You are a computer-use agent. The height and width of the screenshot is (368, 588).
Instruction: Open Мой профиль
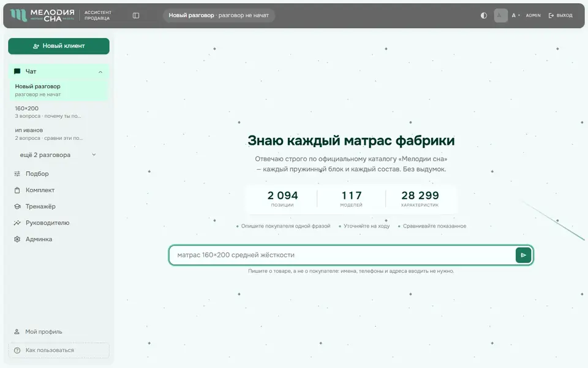pos(59,332)
